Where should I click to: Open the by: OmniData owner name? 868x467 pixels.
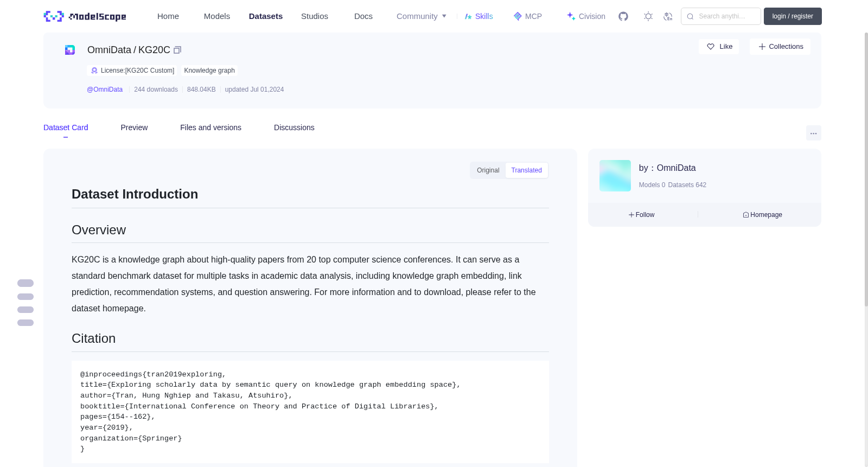pyautogui.click(x=667, y=168)
